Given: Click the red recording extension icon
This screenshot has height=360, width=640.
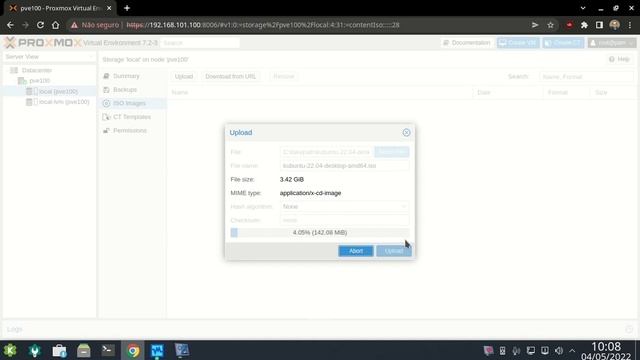Looking at the screenshot, I should coord(569,25).
